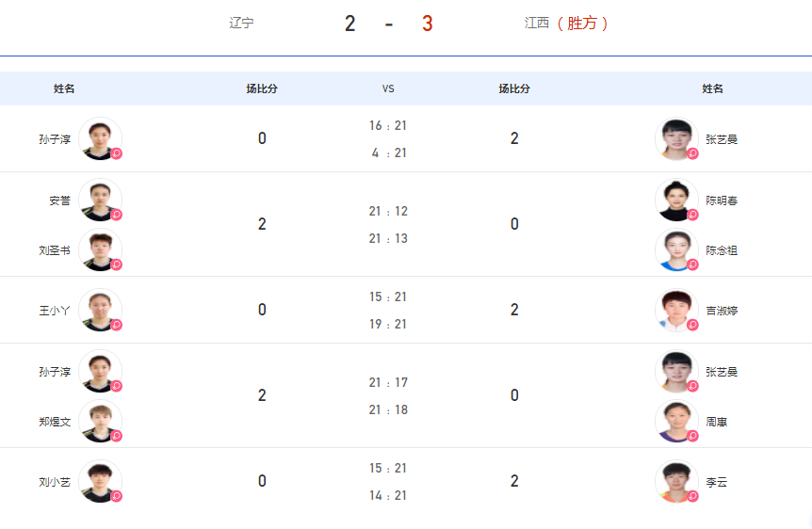
Task: Open 周惠's player photo
Action: point(676,422)
